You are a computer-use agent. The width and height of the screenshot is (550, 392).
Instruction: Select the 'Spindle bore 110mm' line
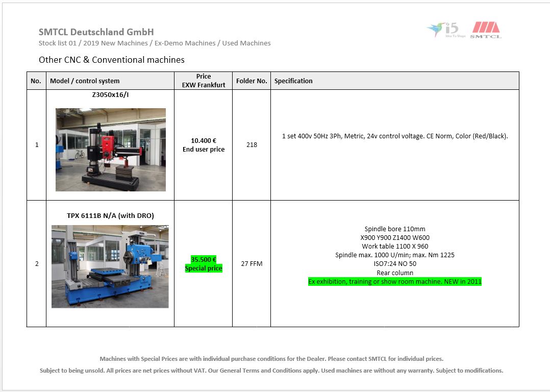click(394, 229)
